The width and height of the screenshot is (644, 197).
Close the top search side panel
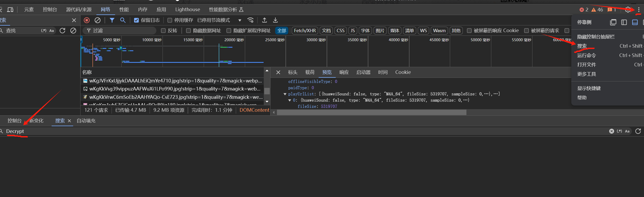tap(74, 20)
